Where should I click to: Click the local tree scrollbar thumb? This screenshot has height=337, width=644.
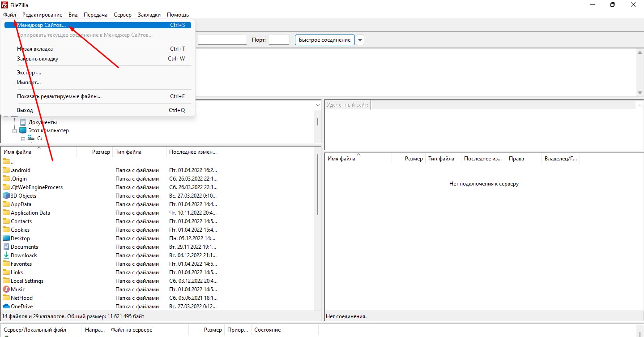[x=318, y=121]
